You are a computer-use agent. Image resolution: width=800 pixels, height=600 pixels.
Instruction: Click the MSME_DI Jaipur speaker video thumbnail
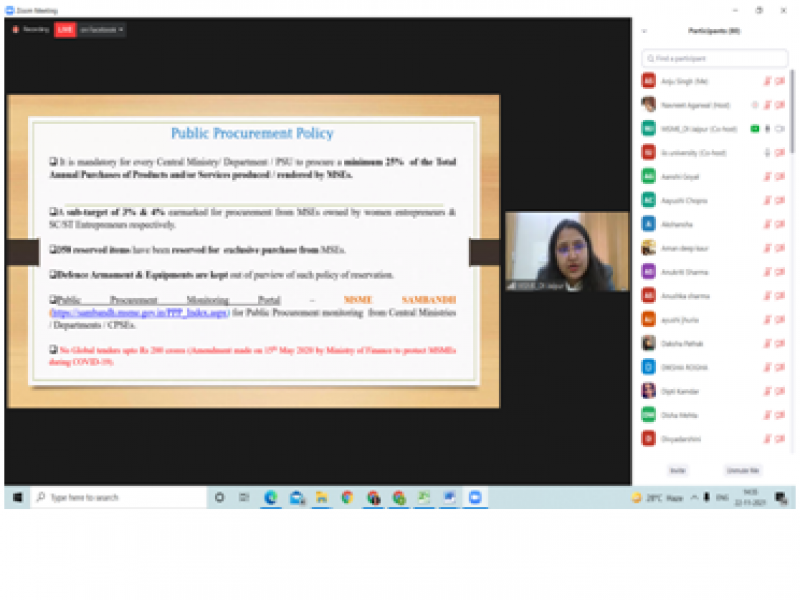567,252
